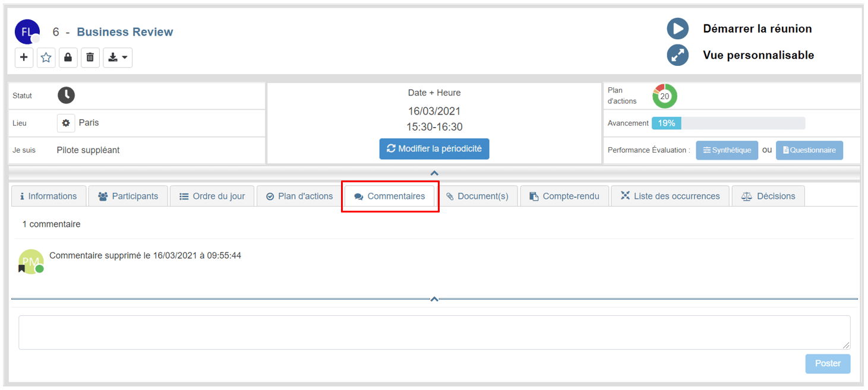This screenshot has height=390, width=868.
Task: Click the play icon to start meeting
Action: (x=677, y=28)
